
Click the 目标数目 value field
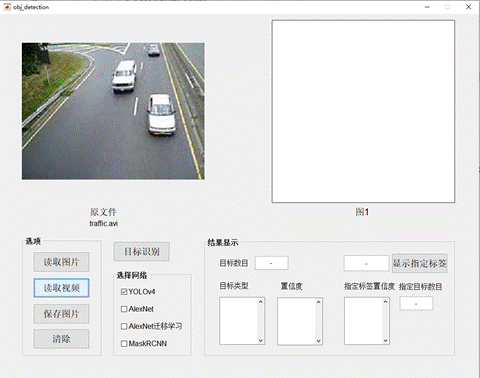tap(272, 263)
